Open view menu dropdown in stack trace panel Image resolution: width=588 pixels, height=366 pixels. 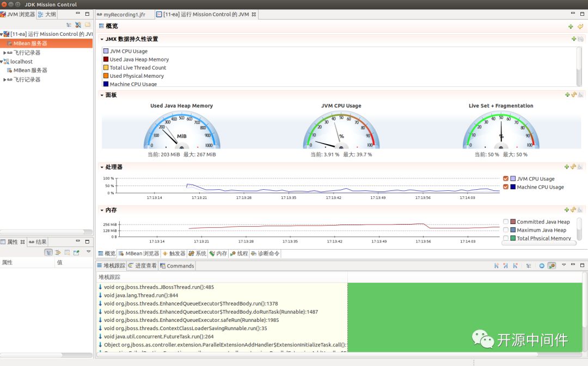click(563, 265)
